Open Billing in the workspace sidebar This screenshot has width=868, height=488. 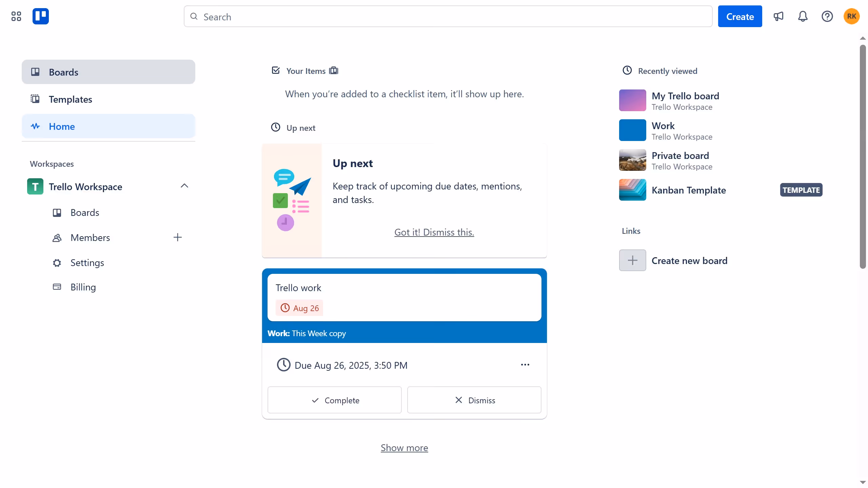83,287
